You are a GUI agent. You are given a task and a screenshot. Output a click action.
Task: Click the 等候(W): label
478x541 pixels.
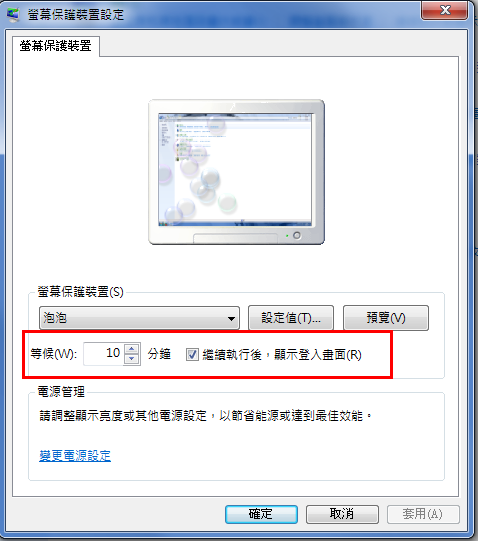54,354
